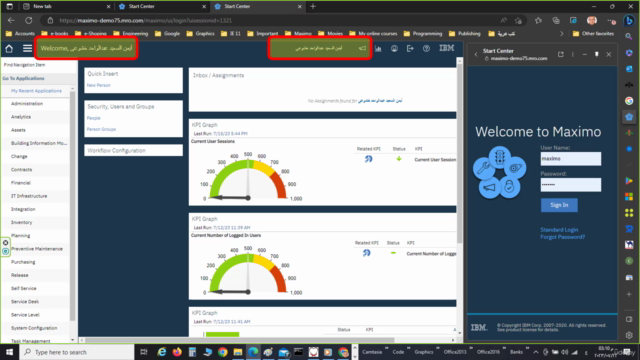The width and height of the screenshot is (640, 360).
Task: Click Related KPI icon for Current User Sessions
Action: (x=369, y=159)
